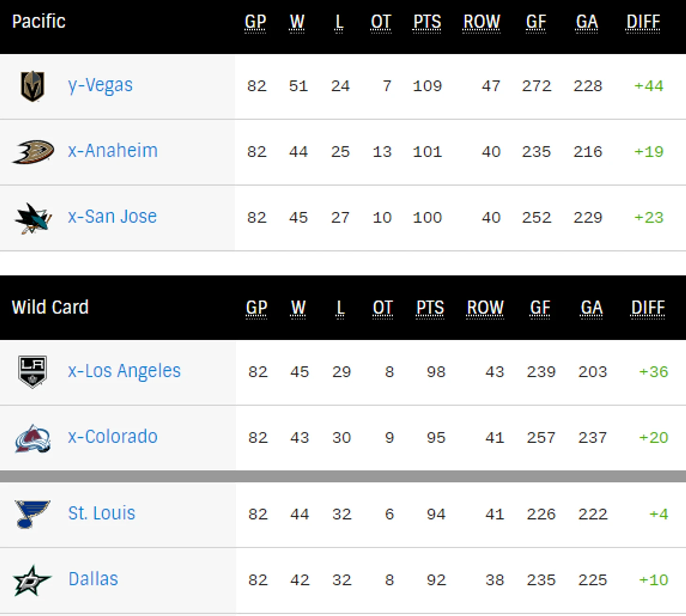686x616 pixels.
Task: Click the Anaheim Ducks logo
Action: [x=33, y=152]
